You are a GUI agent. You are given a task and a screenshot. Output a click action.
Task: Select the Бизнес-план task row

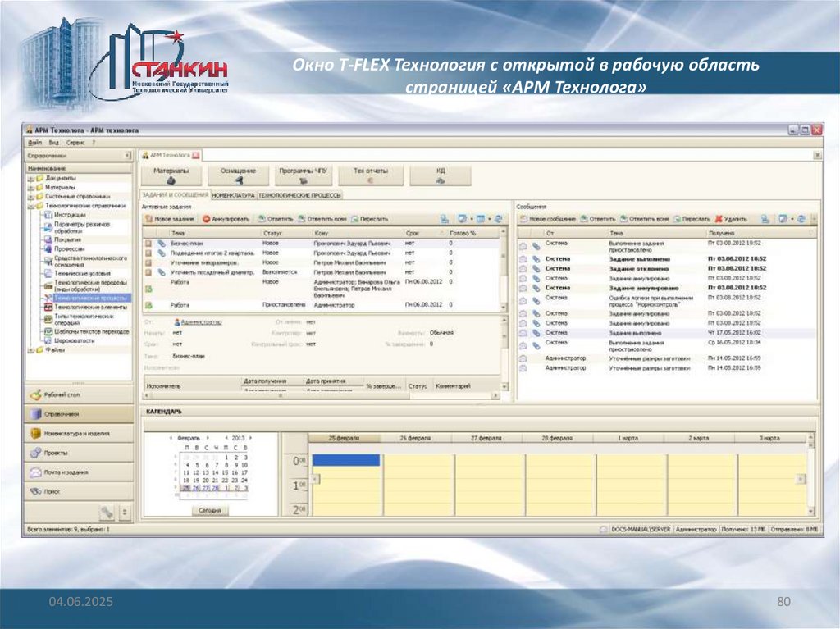(322, 244)
